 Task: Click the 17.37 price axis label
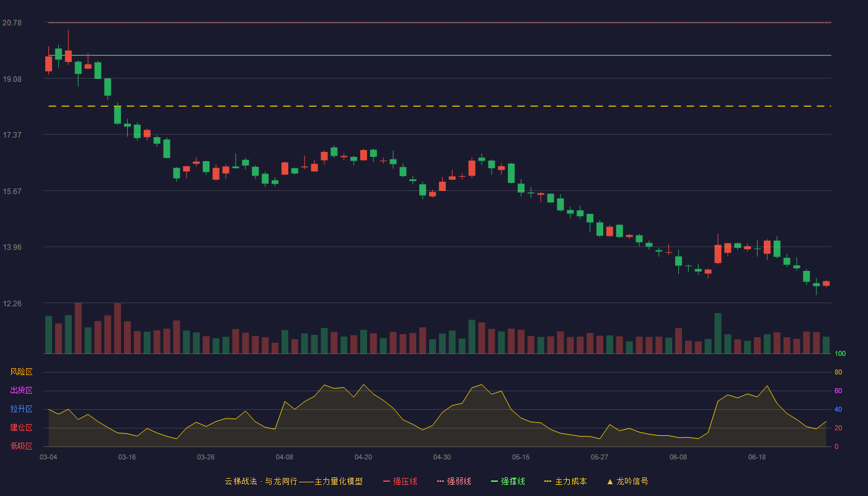[x=12, y=135]
